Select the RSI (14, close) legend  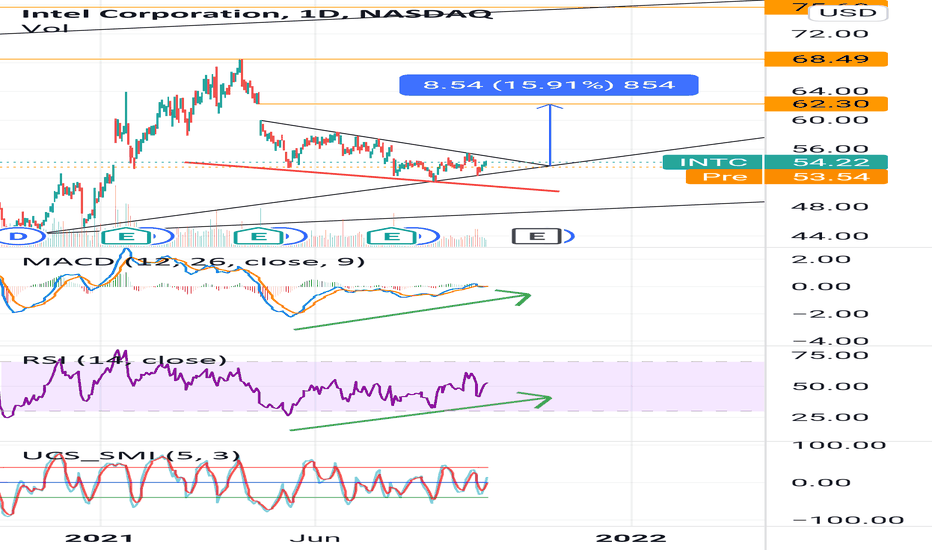tap(124, 360)
